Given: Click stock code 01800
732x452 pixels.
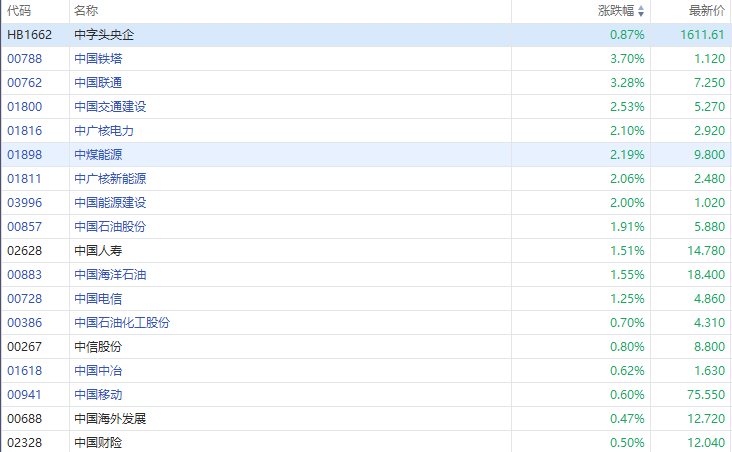Looking at the screenshot, I should (x=24, y=106).
